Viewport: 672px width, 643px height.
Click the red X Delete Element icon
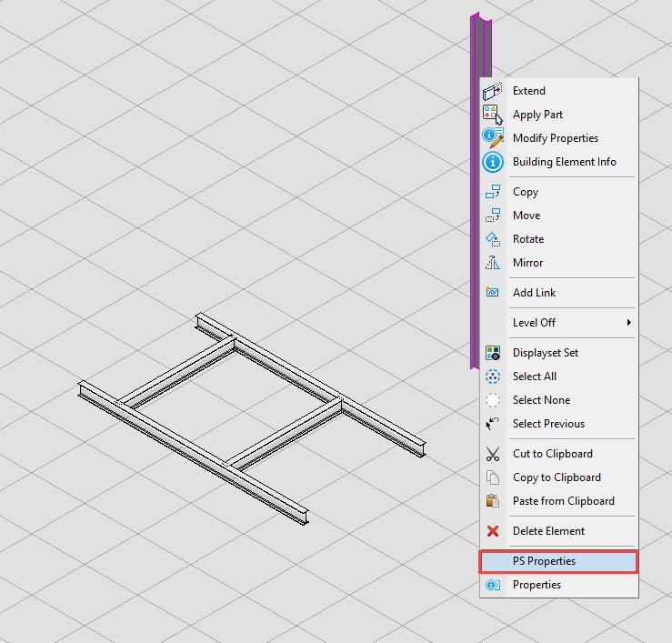point(493,531)
